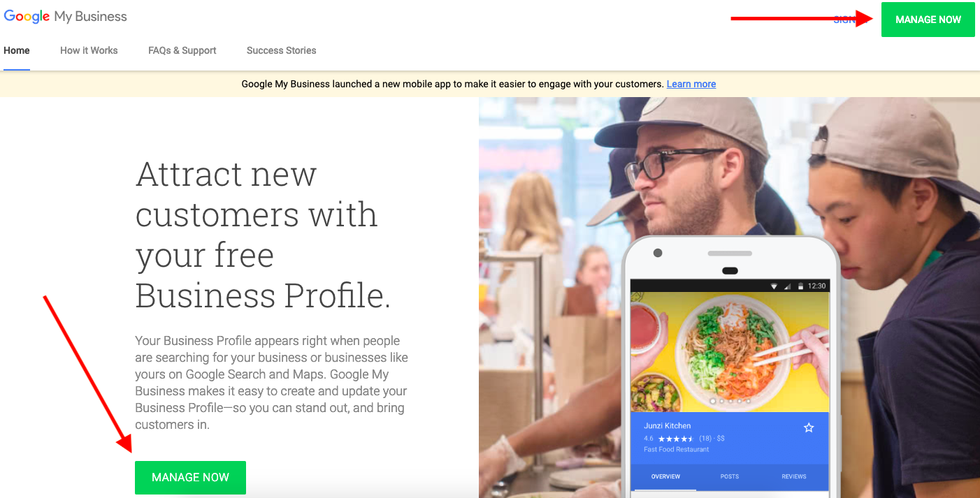Image resolution: width=980 pixels, height=498 pixels.
Task: Open the Success Stories tab
Action: pos(281,50)
